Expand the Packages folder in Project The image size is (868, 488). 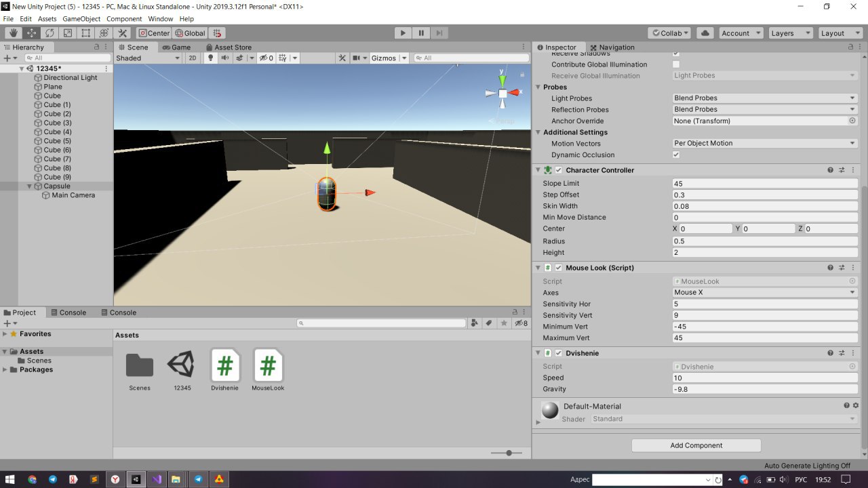click(x=5, y=369)
